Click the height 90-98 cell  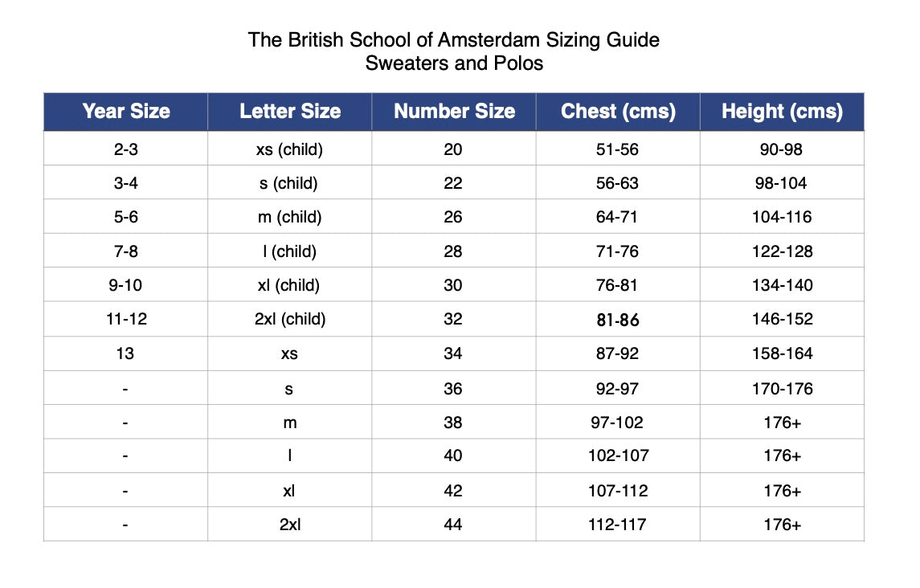coord(782,149)
